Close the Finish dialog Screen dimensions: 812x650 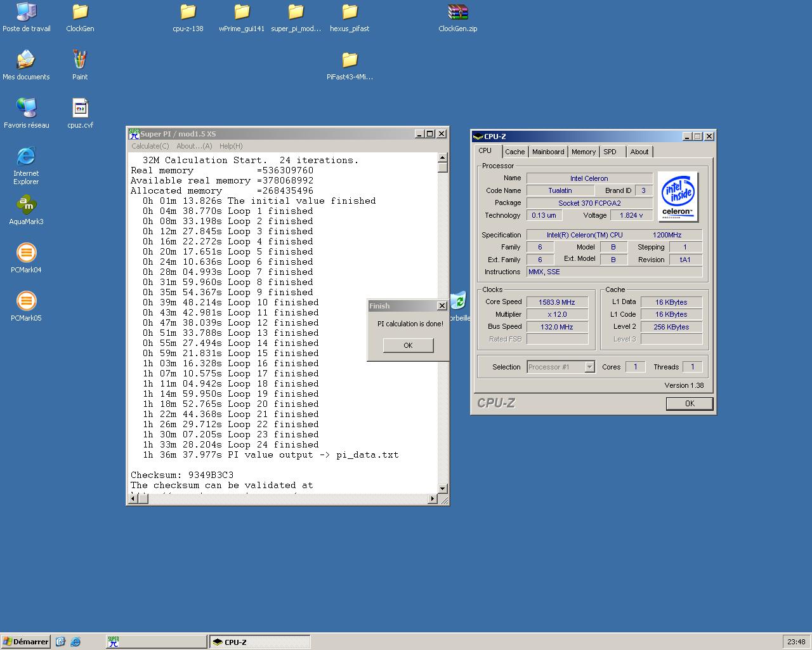[442, 306]
